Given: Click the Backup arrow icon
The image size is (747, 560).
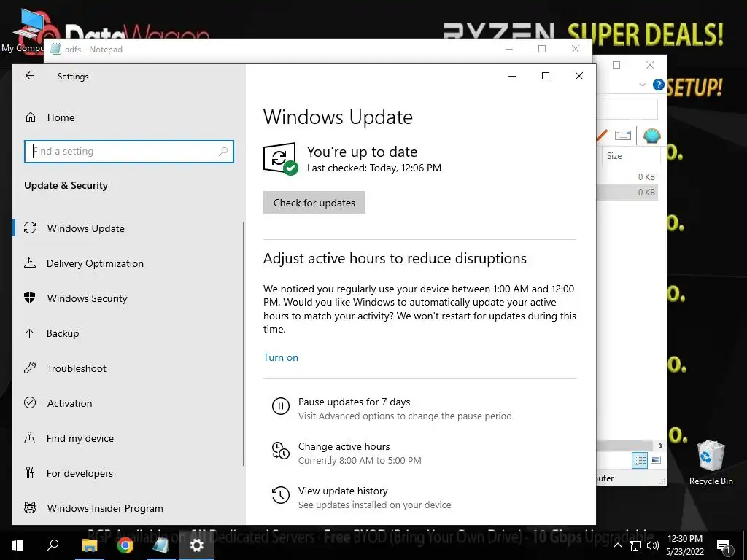Looking at the screenshot, I should (x=29, y=332).
